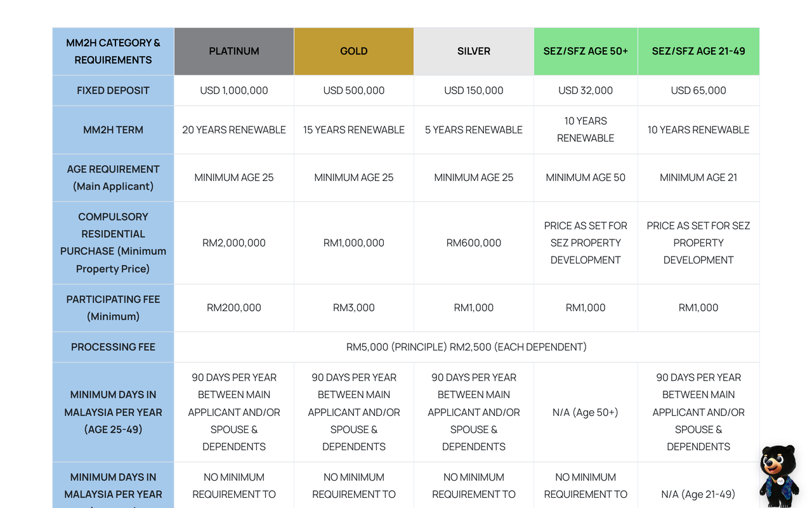Select the USD 500,000 deposit value
Viewport: 812px width, 508px height.
point(354,90)
